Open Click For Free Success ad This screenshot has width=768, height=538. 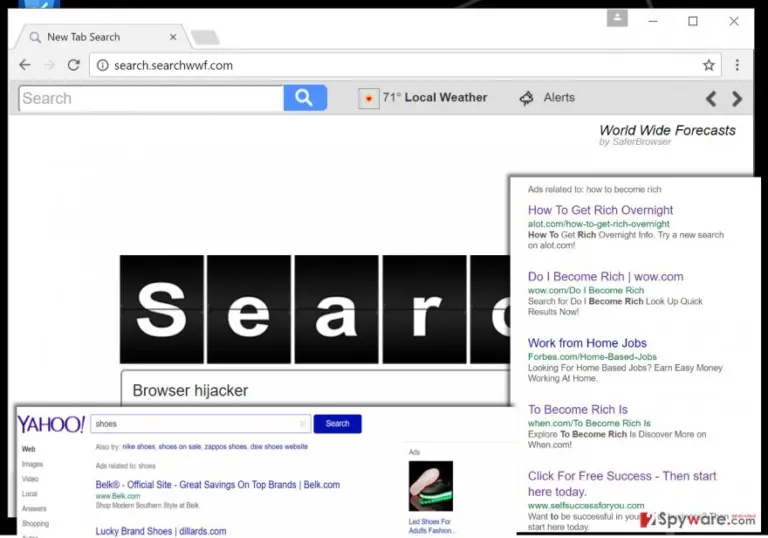622,484
